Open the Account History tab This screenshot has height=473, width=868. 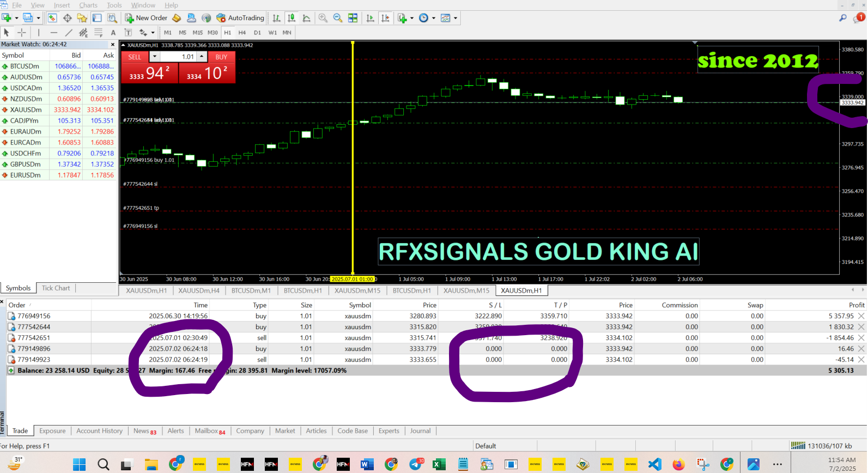click(99, 431)
